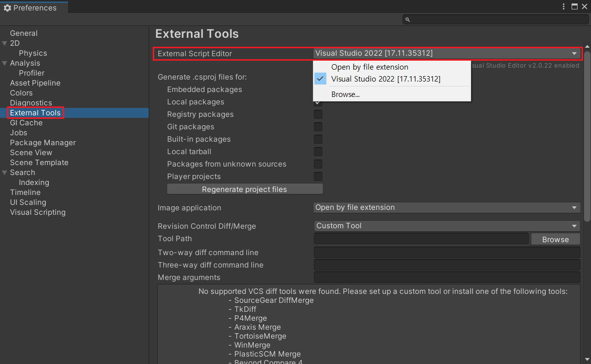Viewport: 591px width, 364px height.
Task: Click the Tool Path text field
Action: tap(421, 239)
